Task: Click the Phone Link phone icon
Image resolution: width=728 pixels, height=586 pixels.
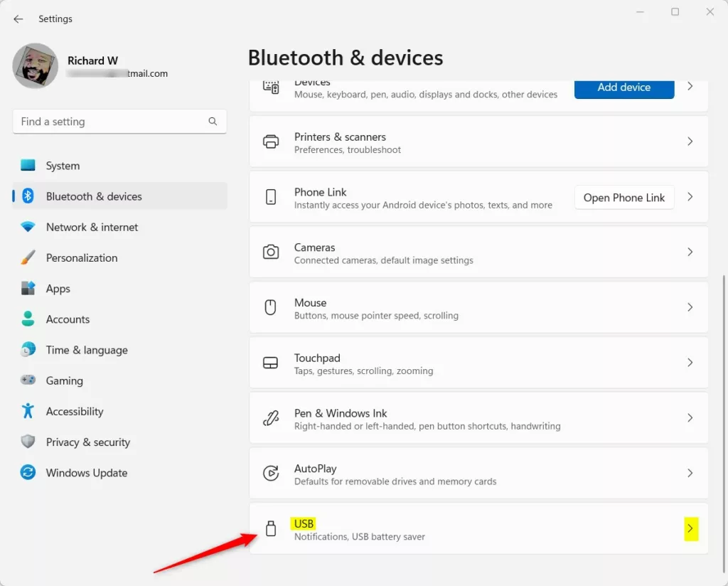Action: (271, 197)
